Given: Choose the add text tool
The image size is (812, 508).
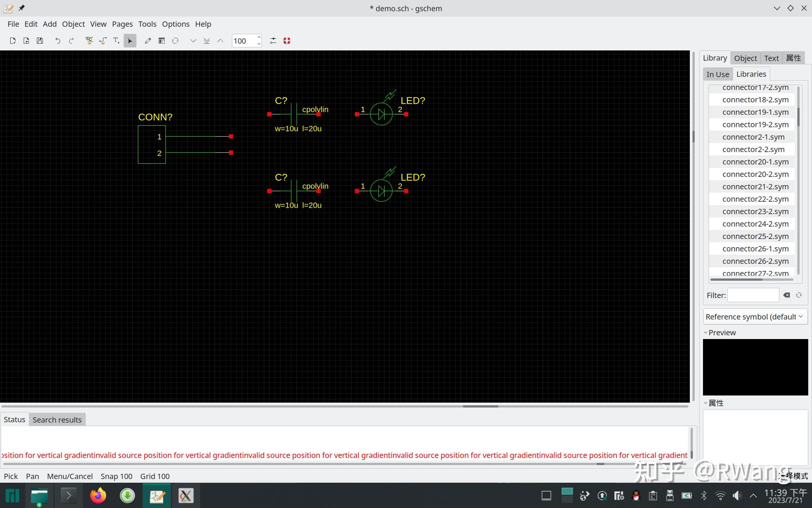Looking at the screenshot, I should [116, 41].
